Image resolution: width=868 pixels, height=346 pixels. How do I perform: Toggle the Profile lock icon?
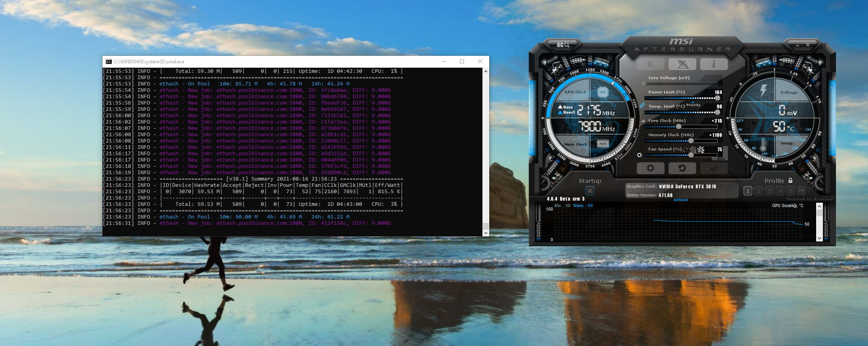[x=790, y=180]
